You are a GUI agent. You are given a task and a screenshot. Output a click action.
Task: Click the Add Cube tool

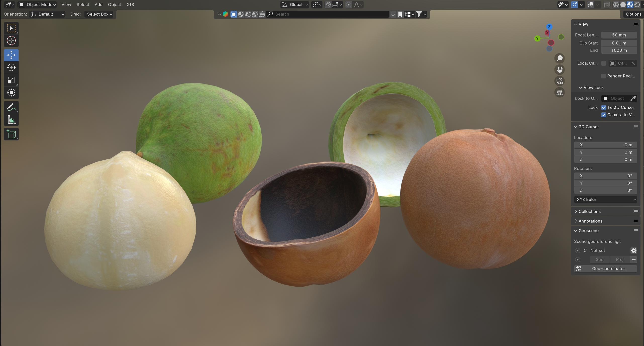[x=11, y=134]
